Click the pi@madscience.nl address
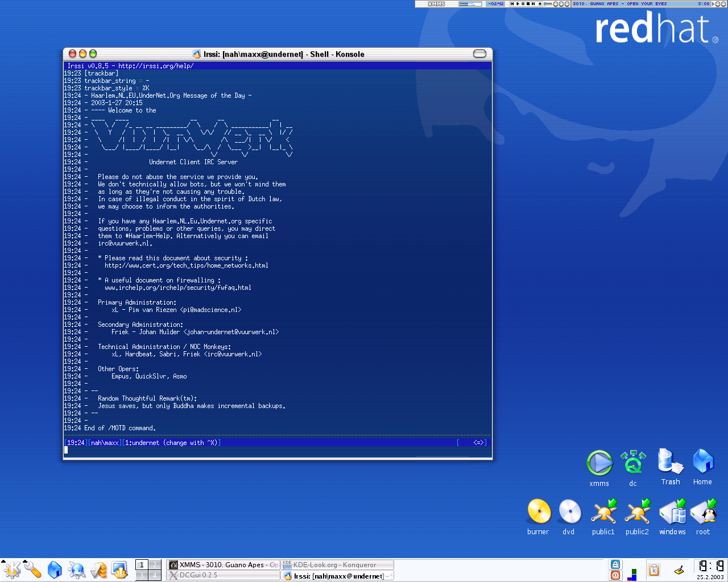 click(x=210, y=310)
